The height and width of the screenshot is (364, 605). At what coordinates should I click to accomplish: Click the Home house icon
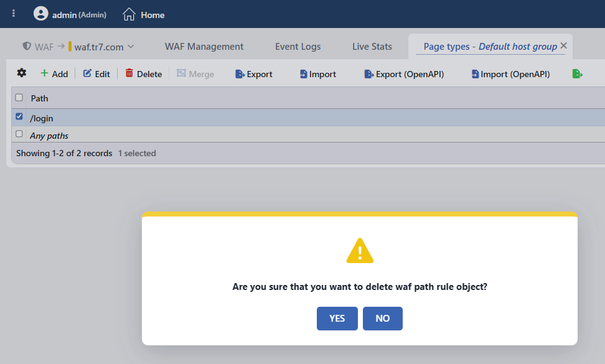tap(129, 14)
